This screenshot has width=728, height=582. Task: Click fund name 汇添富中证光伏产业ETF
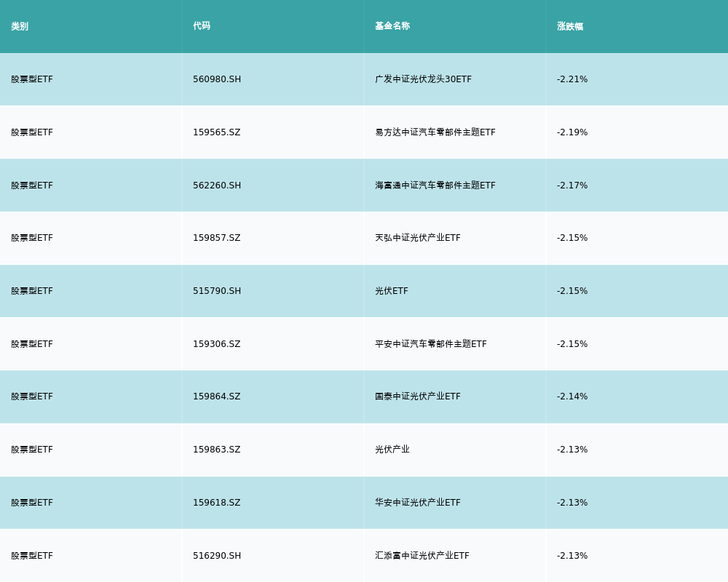click(422, 556)
